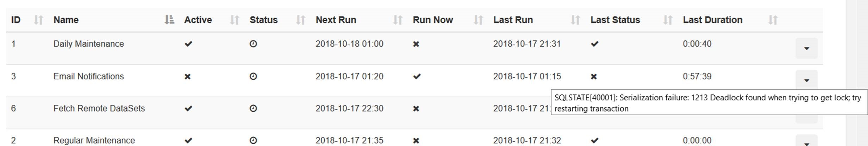868x146 pixels.
Task: Click the Active checkmark for Daily Maintenance
Action: click(188, 44)
